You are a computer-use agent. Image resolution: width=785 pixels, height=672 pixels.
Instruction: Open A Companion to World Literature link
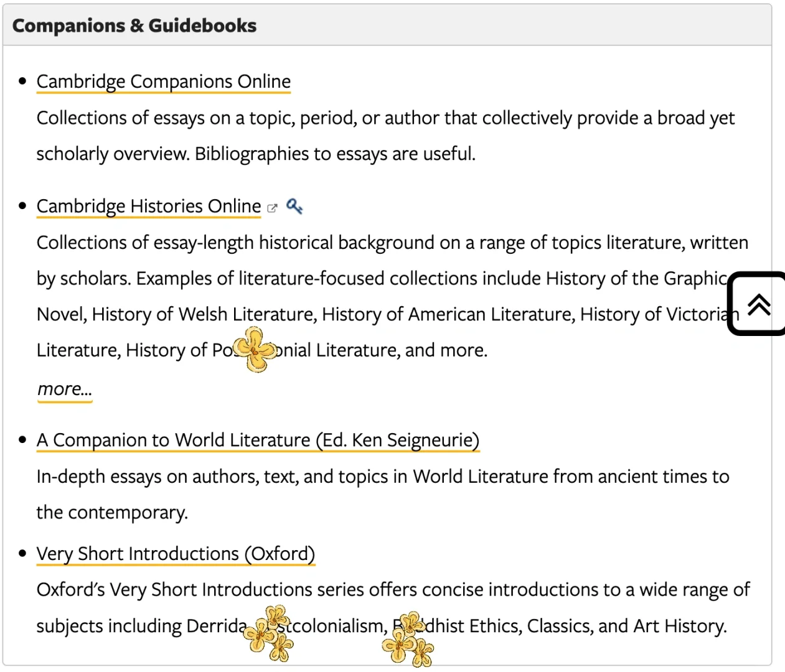(258, 440)
